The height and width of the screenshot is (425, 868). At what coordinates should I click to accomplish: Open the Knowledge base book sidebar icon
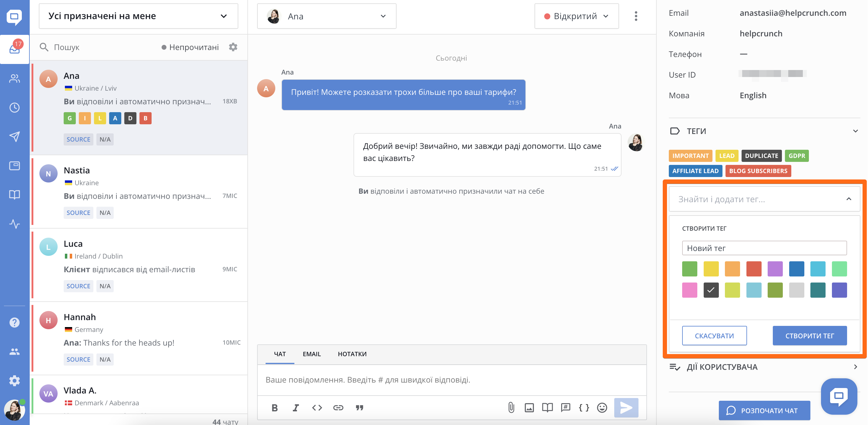pyautogui.click(x=15, y=195)
